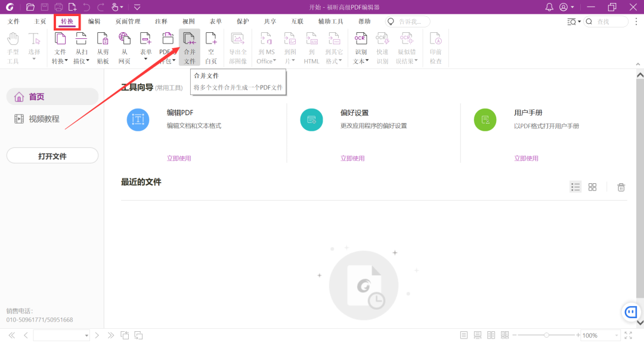Image resolution: width=644 pixels, height=342 pixels.
Task: Open the chat assistant bubble
Action: point(631,312)
